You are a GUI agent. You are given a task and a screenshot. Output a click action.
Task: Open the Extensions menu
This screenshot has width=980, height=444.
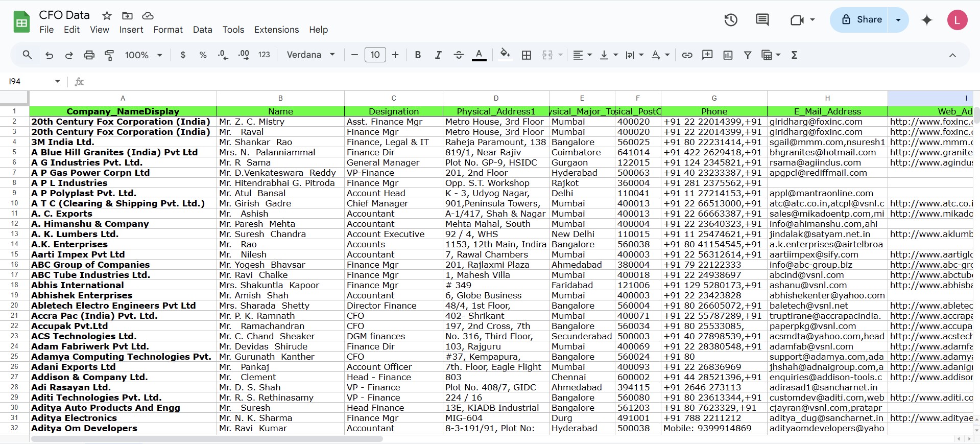[x=277, y=30]
